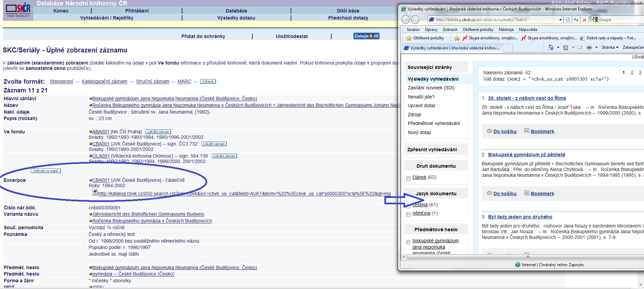Click Nový dotaz in the sidebar
This screenshot has width=644, height=289.
pos(419,132)
